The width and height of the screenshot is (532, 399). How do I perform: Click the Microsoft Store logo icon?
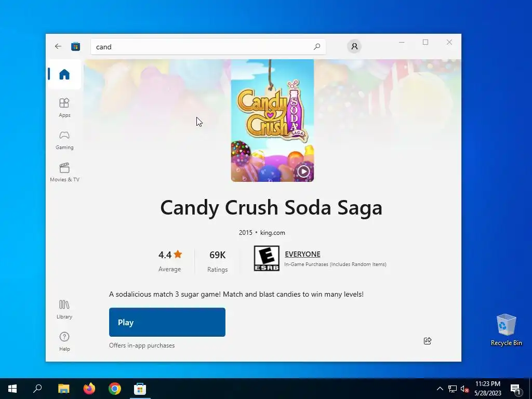[x=76, y=46]
